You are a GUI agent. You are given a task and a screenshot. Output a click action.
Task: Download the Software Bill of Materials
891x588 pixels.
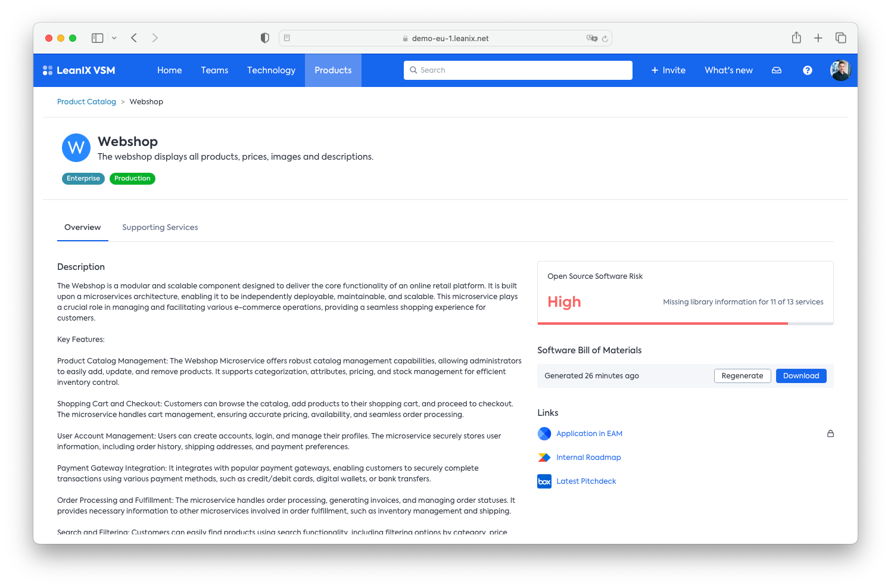[801, 376]
